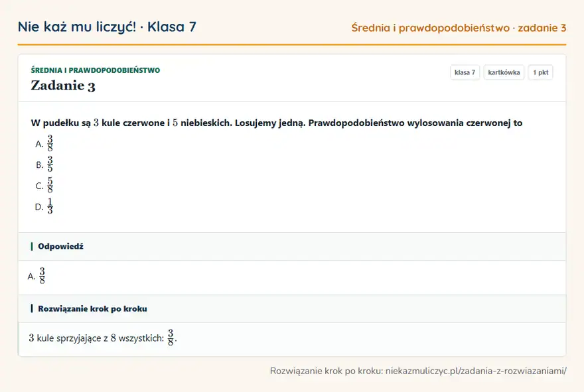Select answer option D. 1/3
Screen dimensions: 584x392
[x=44, y=206]
